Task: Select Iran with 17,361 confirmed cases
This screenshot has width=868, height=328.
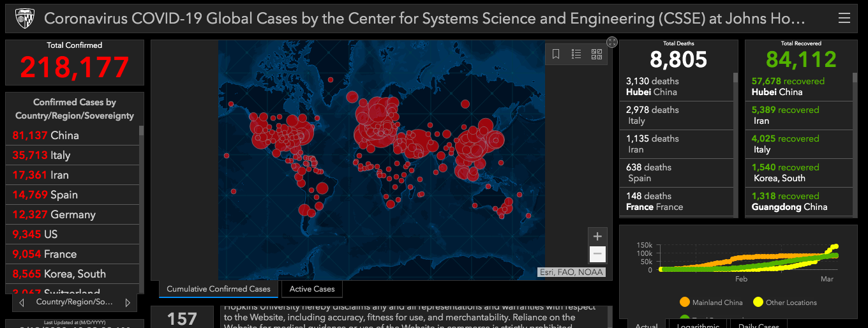Action: 72,175
